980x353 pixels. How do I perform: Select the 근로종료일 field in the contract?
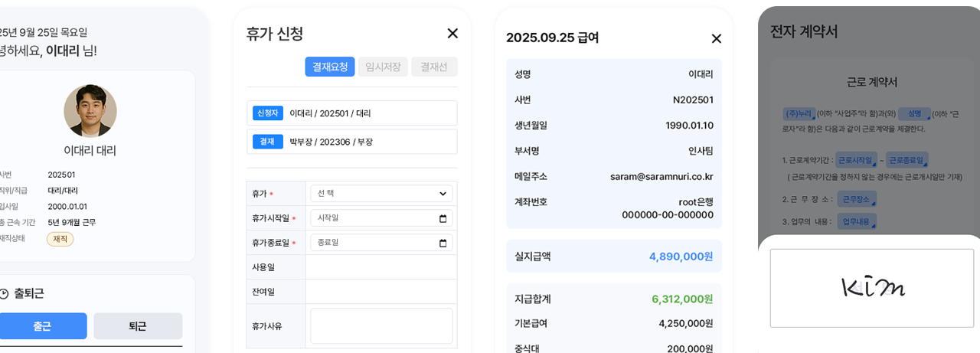(x=907, y=161)
